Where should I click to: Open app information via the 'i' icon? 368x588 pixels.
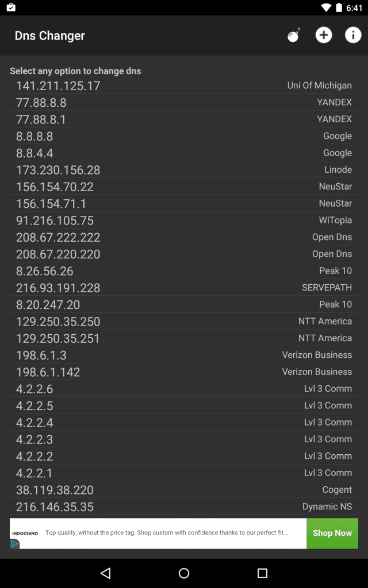click(x=352, y=35)
